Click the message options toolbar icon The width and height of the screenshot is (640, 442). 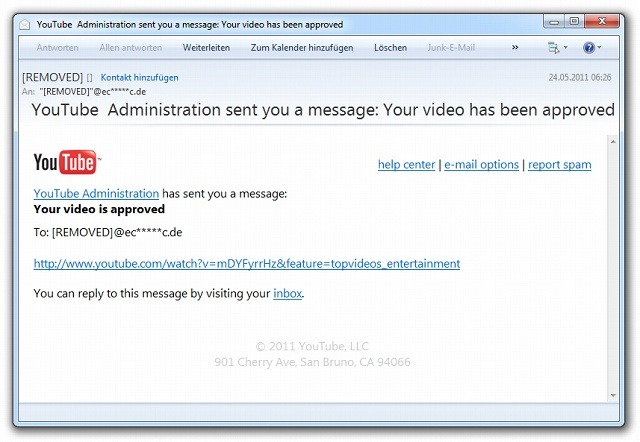(553, 48)
